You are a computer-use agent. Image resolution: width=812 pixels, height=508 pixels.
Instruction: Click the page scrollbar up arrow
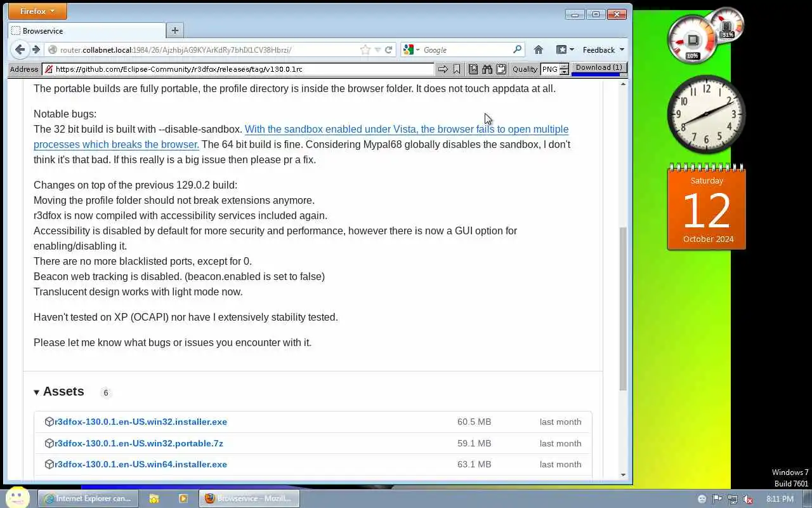(623, 84)
